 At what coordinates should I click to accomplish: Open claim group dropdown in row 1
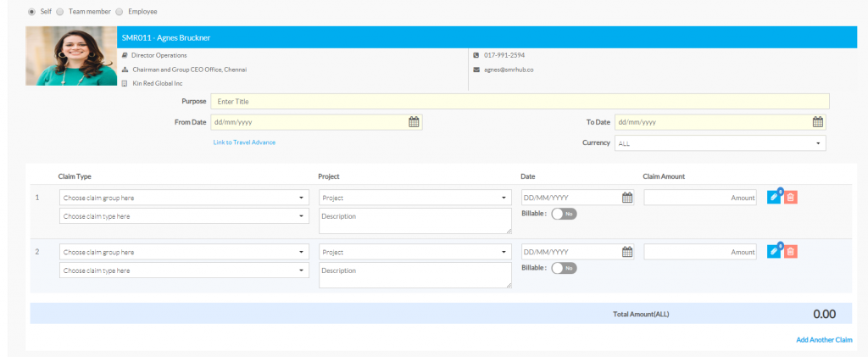pyautogui.click(x=184, y=198)
